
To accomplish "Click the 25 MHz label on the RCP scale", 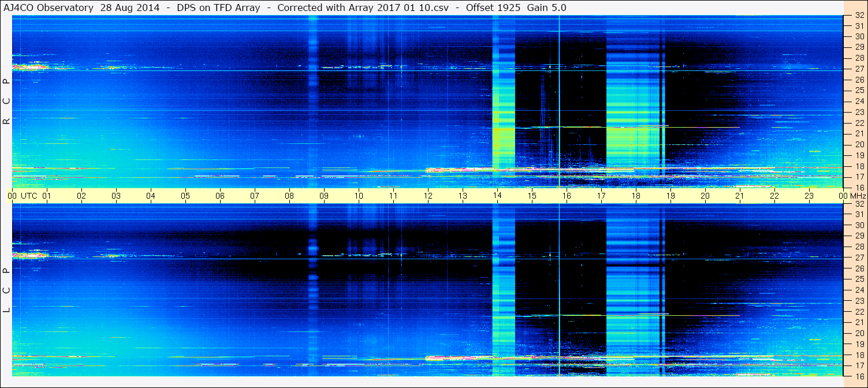I will 859,91.
